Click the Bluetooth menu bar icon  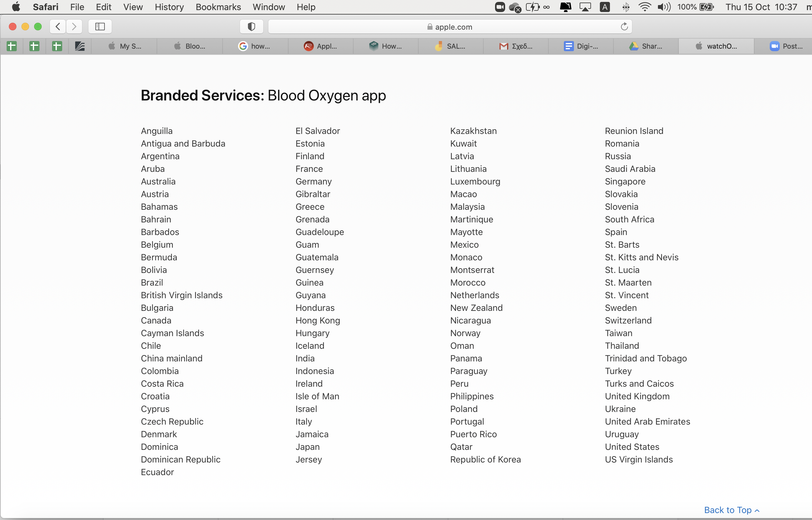pos(626,7)
